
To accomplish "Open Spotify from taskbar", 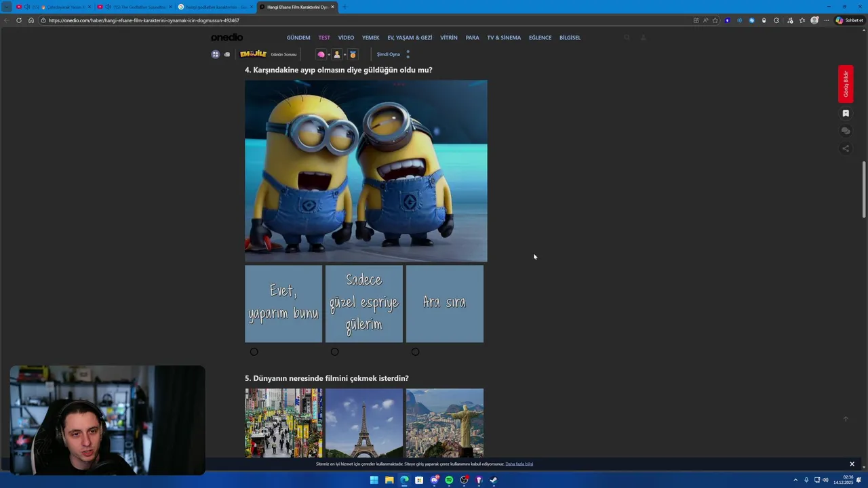I will tap(449, 480).
